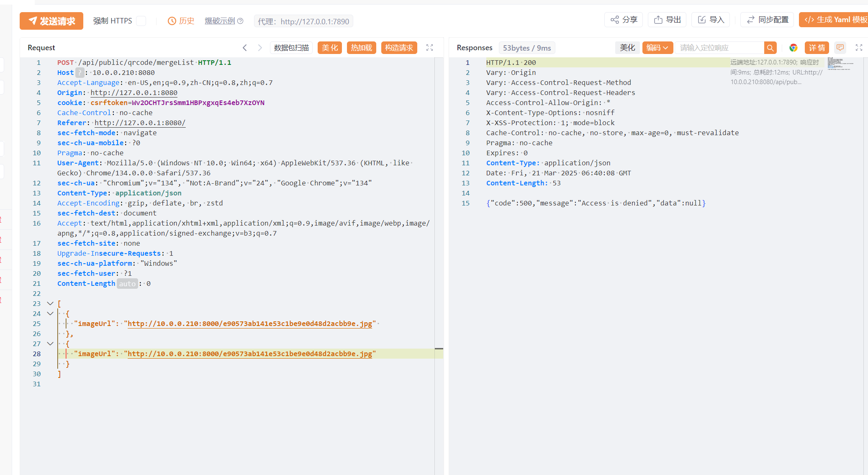Image resolution: width=868 pixels, height=475 pixels.
Task: Open the encoding dropdown in Responses
Action: (x=657, y=48)
